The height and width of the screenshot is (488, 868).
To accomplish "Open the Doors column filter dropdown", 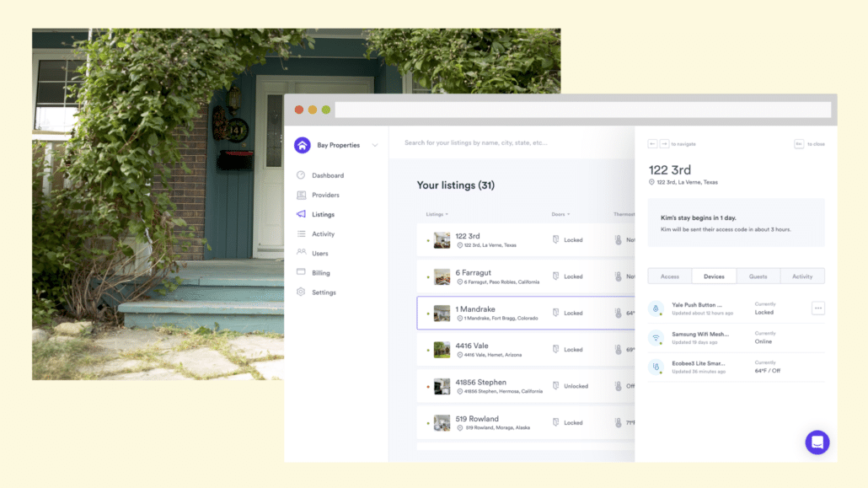I will 560,214.
